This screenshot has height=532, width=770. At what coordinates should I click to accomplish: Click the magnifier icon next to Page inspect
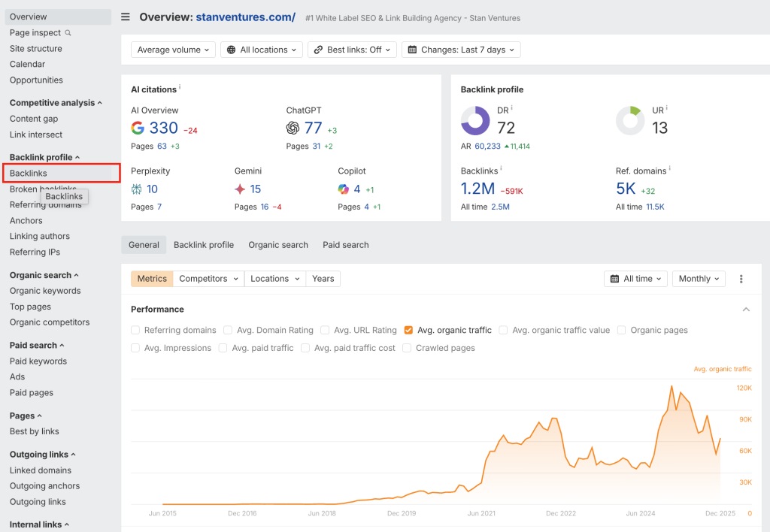(68, 33)
